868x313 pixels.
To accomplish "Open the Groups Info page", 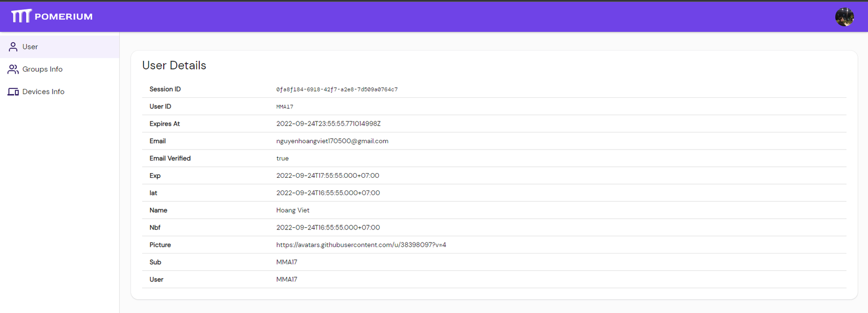I will pos(42,69).
